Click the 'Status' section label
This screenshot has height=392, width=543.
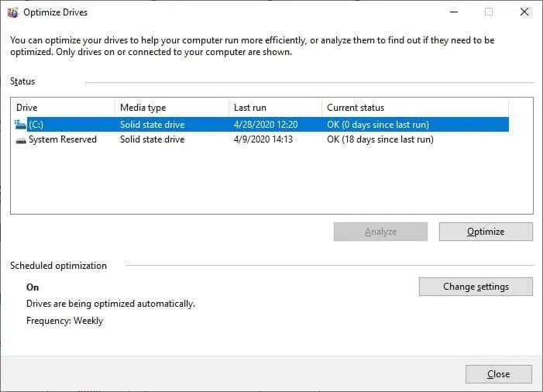[x=22, y=81]
